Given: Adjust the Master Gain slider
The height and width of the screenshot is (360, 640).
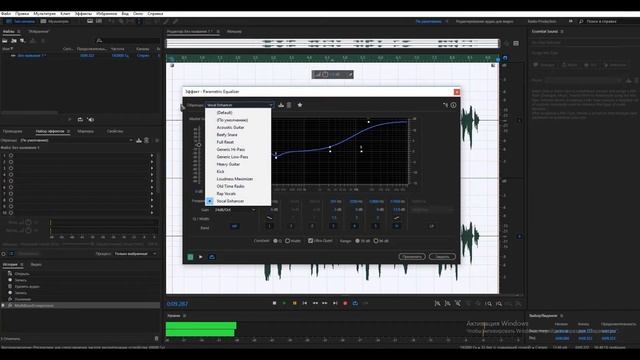Looking at the screenshot, I should click(199, 145).
